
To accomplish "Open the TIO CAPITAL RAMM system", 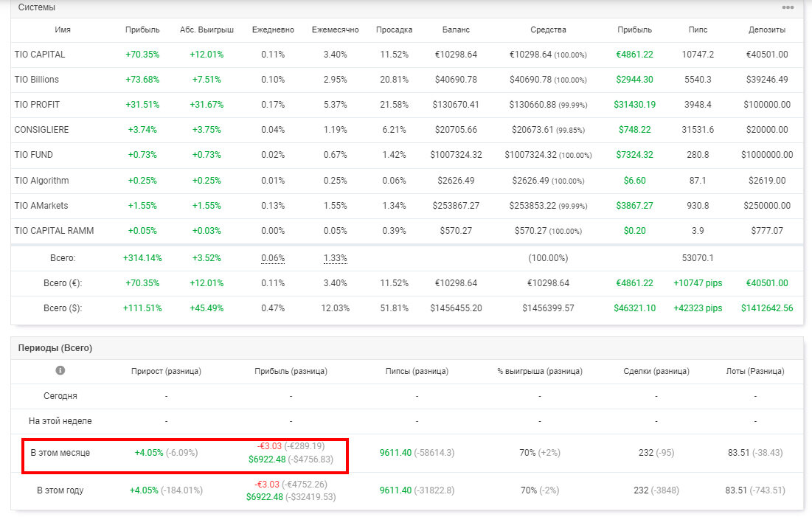I will click(x=55, y=231).
